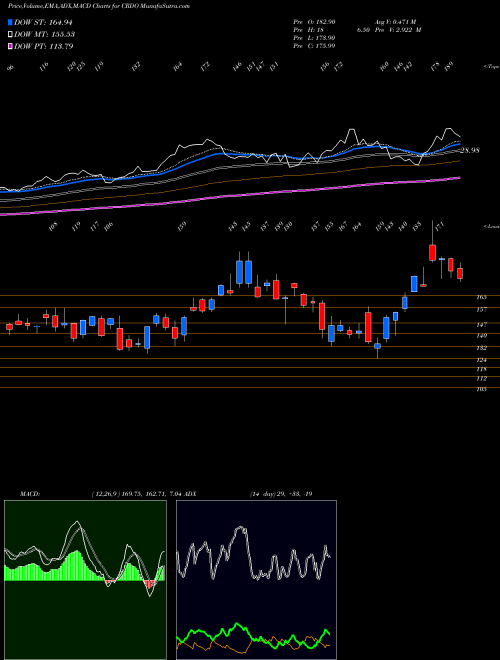Click the lows label '106'
Screen dimensions: 500x660
(109, 227)
